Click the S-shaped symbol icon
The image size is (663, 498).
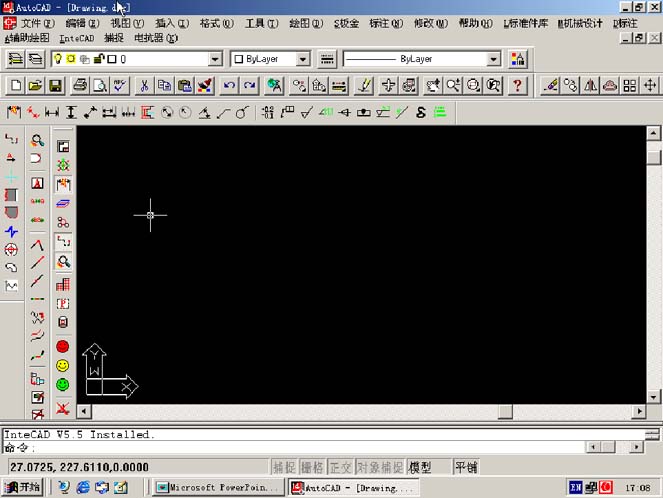[420, 112]
